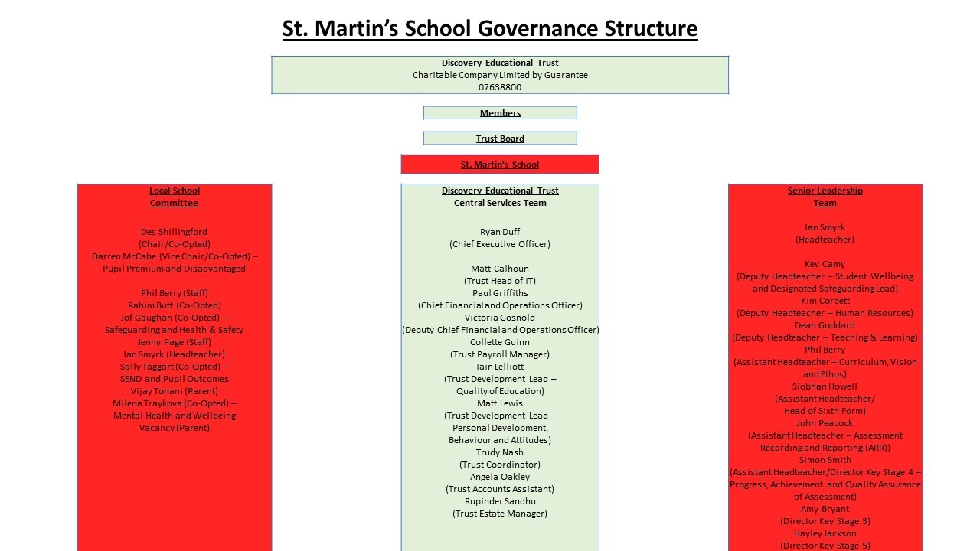Click 'and Designated Safeguarding Lead)' text
This screenshot has height=551, width=980.
click(825, 289)
